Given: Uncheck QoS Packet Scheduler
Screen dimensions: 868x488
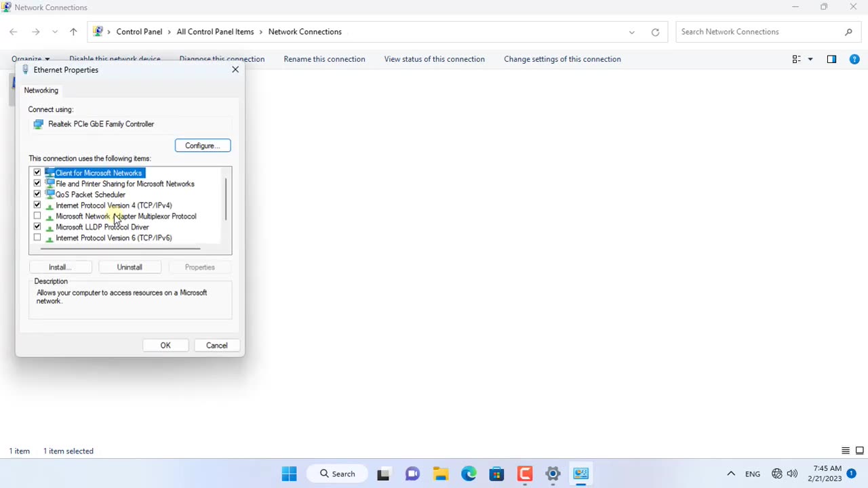Looking at the screenshot, I should click(37, 195).
